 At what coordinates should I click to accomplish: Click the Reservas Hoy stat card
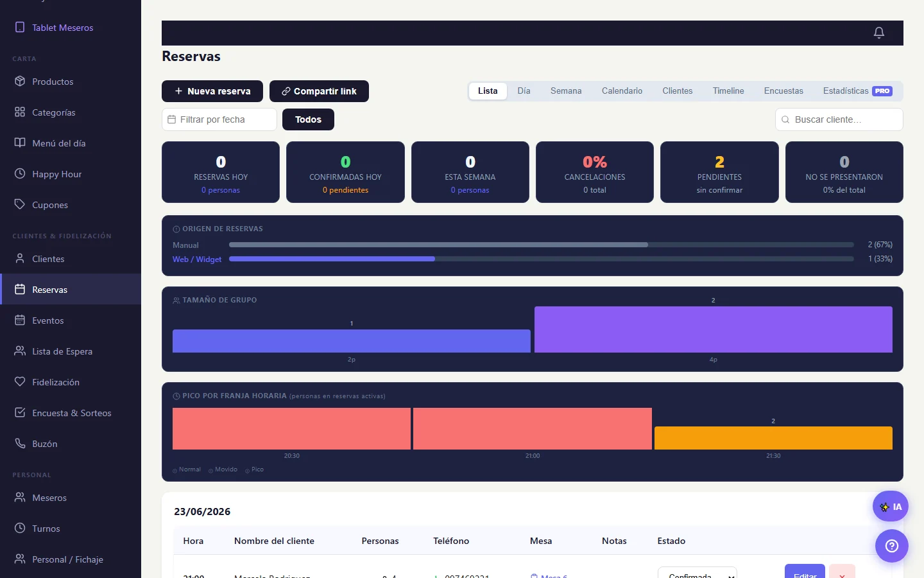(x=221, y=172)
